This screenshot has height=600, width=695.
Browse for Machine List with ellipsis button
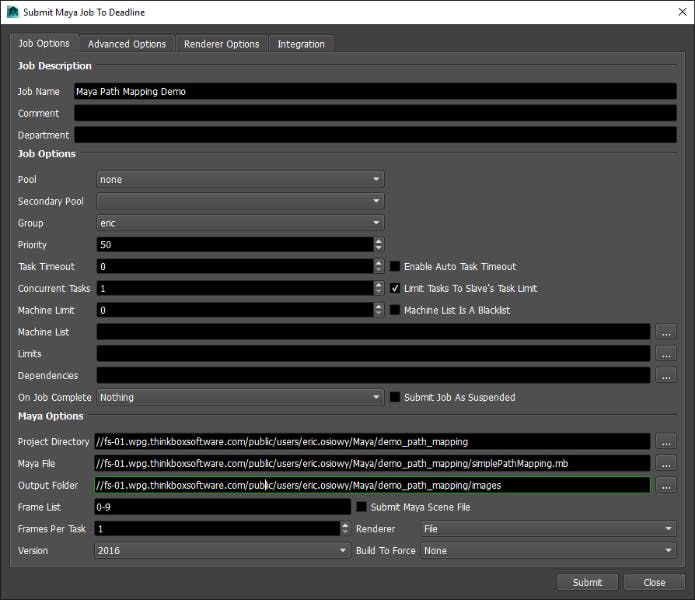666,332
